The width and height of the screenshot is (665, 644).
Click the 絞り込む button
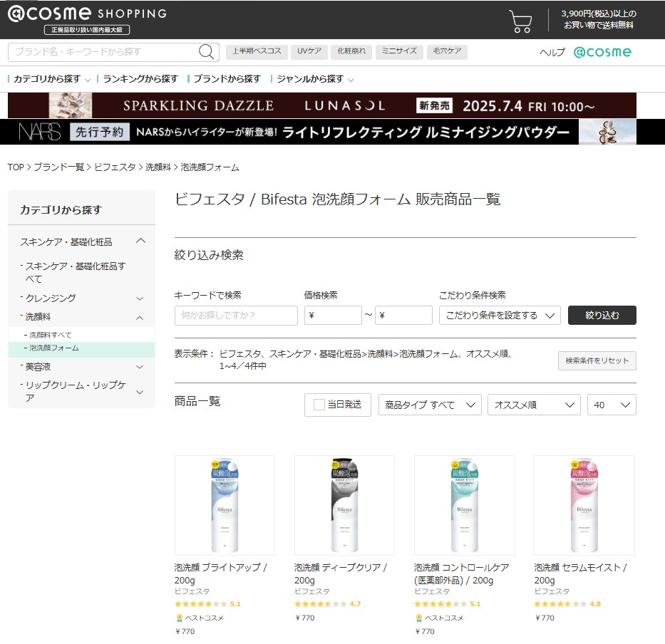click(602, 316)
